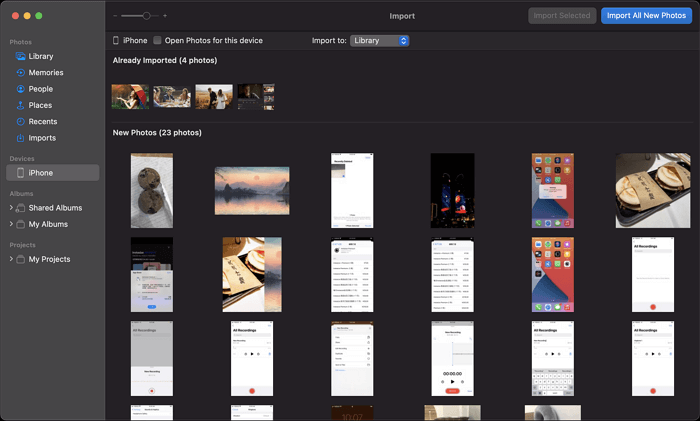Select the sunset lake landscape photo
700x421 pixels.
pyautogui.click(x=252, y=190)
